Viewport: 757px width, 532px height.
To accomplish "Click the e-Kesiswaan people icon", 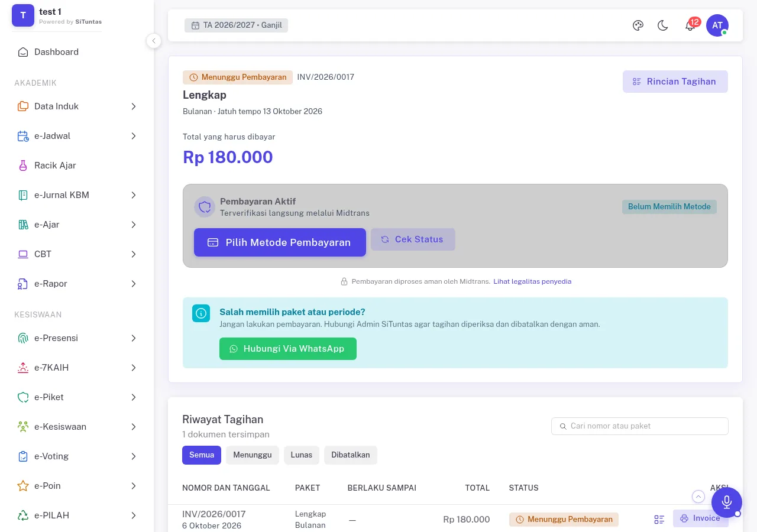I will click(x=23, y=427).
